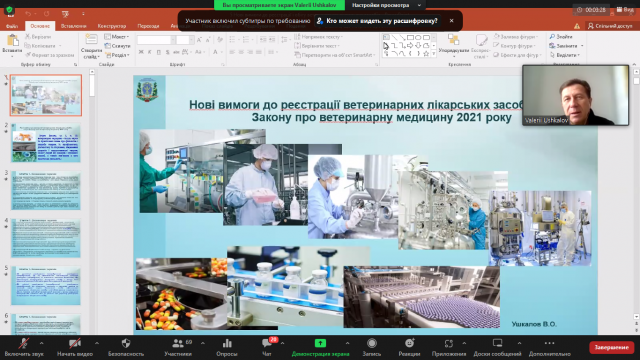Open the Приложения apps icon

(449, 343)
